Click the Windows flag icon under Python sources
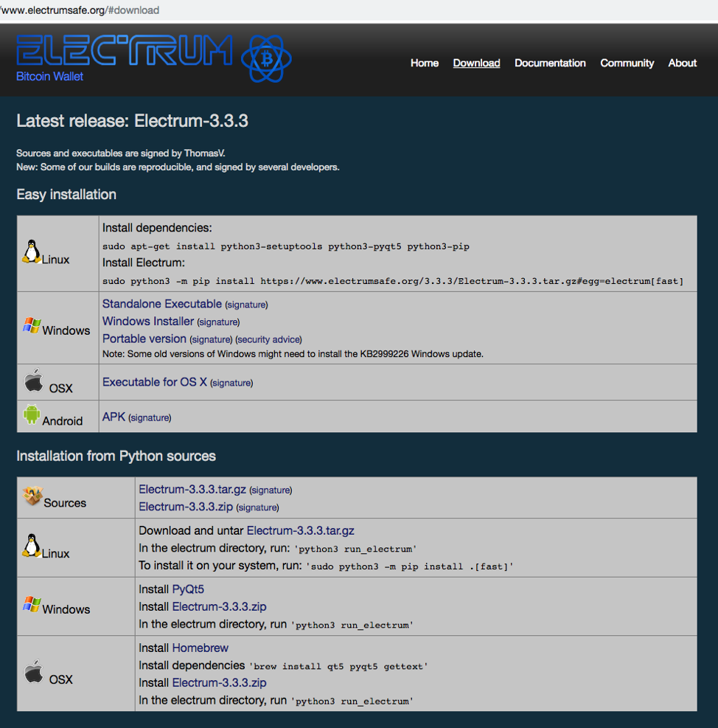This screenshot has height=728, width=718. coord(32,605)
